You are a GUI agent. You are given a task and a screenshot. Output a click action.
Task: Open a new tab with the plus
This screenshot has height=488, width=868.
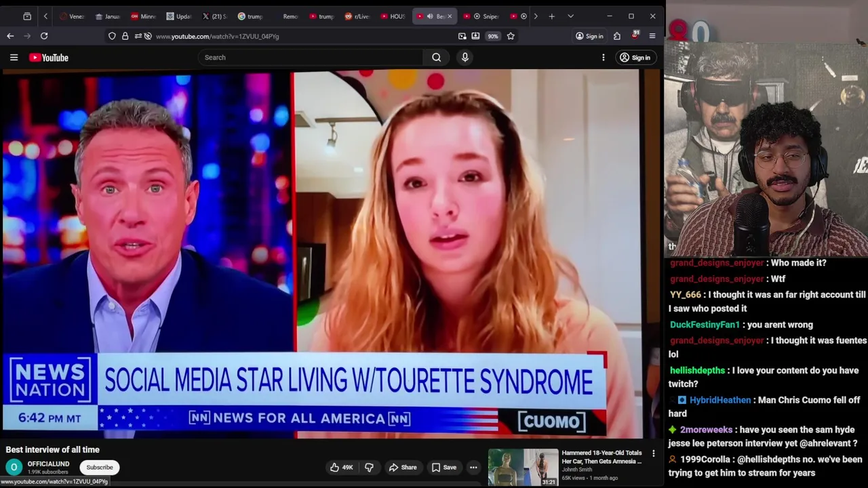point(551,16)
